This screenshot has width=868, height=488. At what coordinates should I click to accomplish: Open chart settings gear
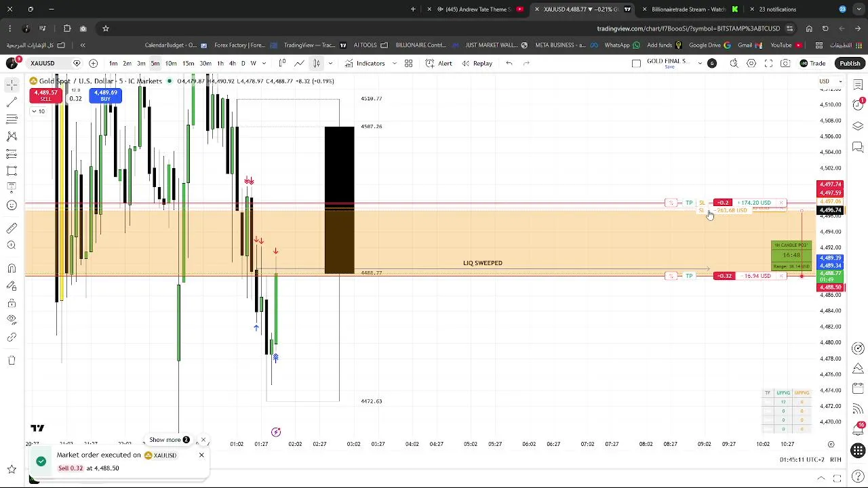click(x=751, y=63)
